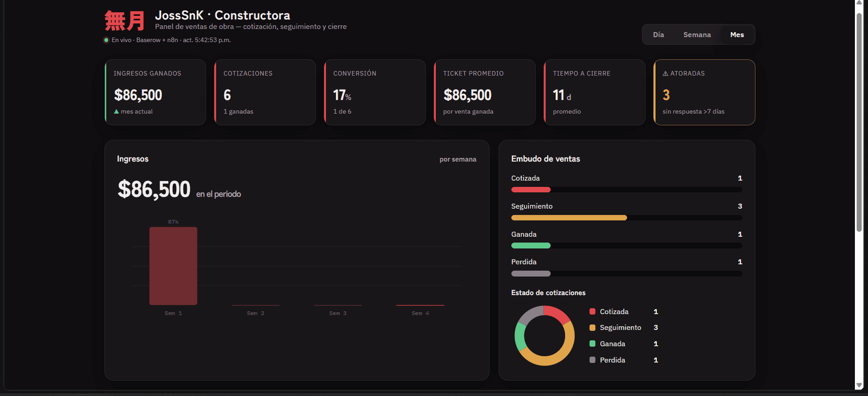Viewport: 868px width, 396px height.
Task: Click the large $86,500 period total
Action: tap(154, 189)
